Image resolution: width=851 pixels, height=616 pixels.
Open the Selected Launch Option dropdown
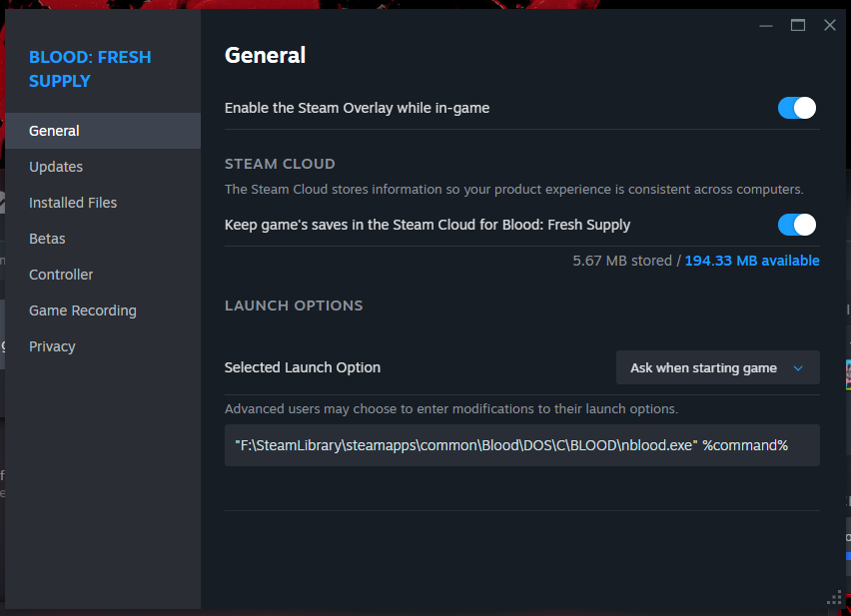[717, 367]
